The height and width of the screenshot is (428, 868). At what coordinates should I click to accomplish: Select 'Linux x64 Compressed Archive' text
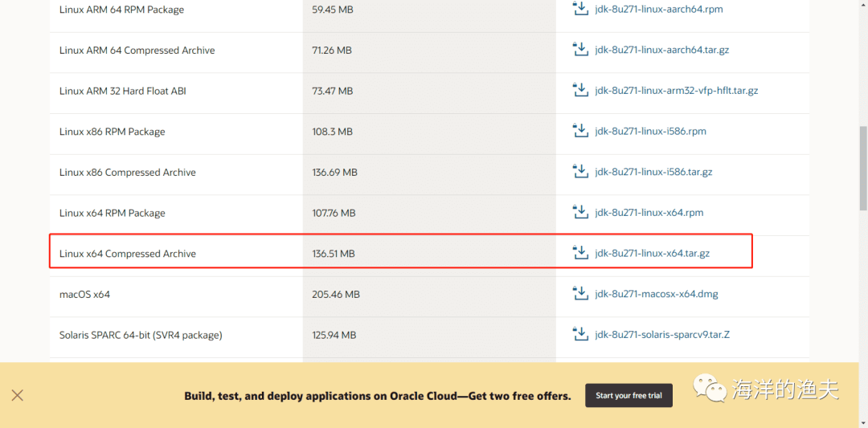pyautogui.click(x=127, y=254)
